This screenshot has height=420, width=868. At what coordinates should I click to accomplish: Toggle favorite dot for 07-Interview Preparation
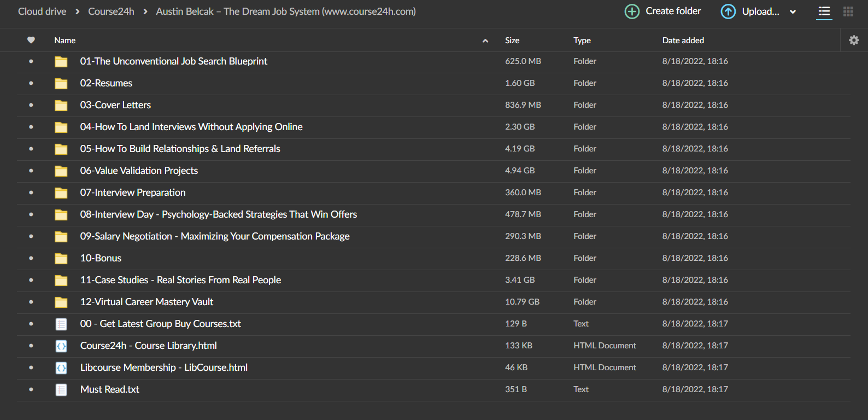tap(31, 192)
